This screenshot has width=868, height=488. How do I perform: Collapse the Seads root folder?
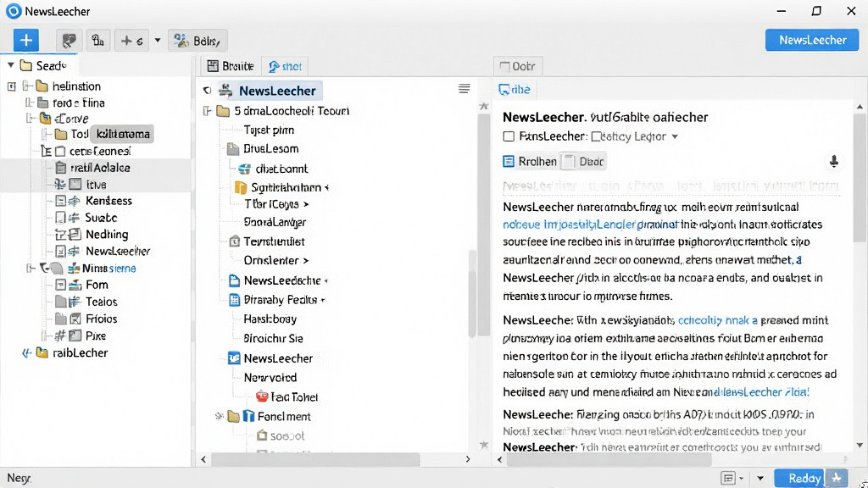pyautogui.click(x=10, y=65)
